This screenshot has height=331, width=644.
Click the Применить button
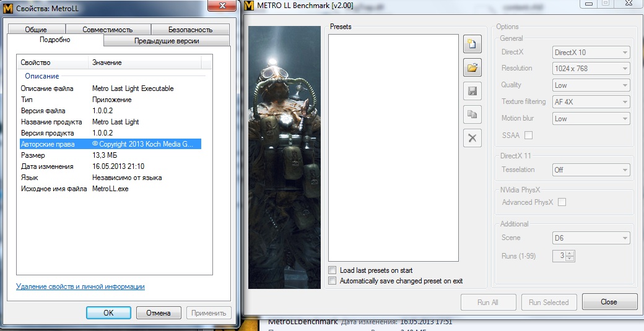pyautogui.click(x=209, y=313)
